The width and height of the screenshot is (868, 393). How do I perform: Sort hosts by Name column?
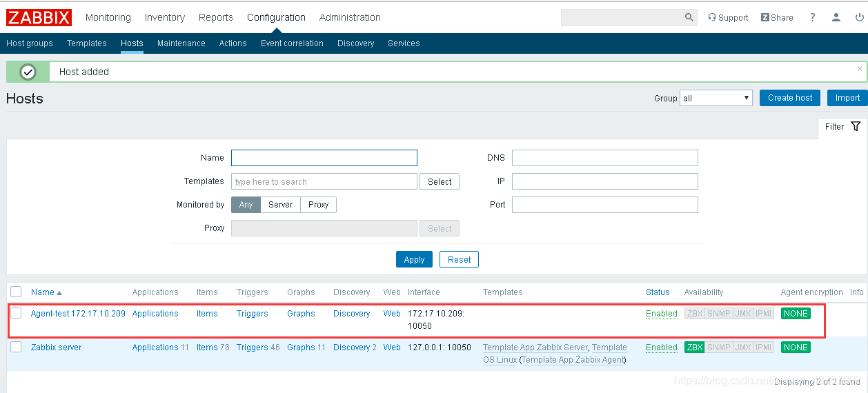46,292
